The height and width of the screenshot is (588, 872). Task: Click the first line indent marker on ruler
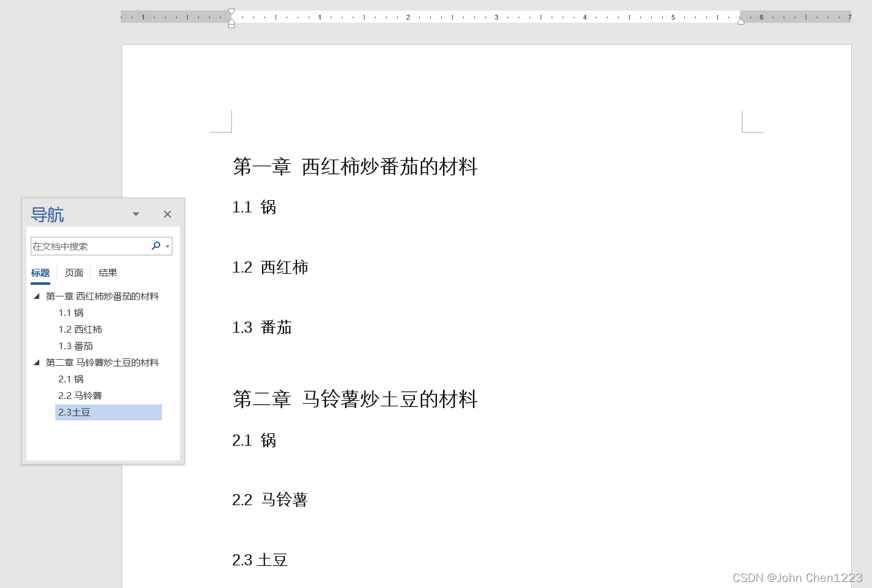coord(231,12)
